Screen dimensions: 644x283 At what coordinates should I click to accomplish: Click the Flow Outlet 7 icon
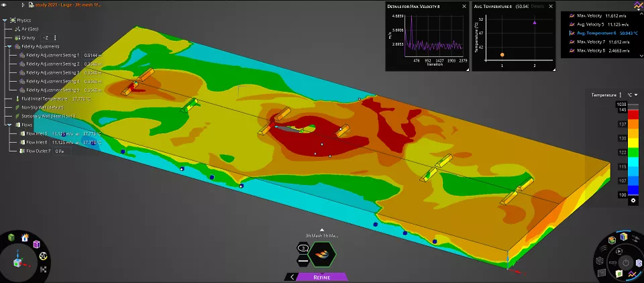22,151
